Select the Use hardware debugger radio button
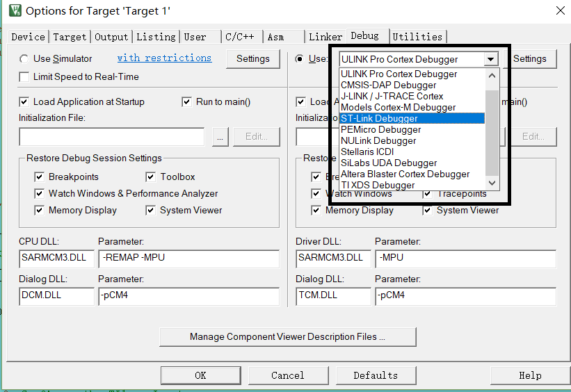Viewport: 571px width, 392px height. click(299, 58)
